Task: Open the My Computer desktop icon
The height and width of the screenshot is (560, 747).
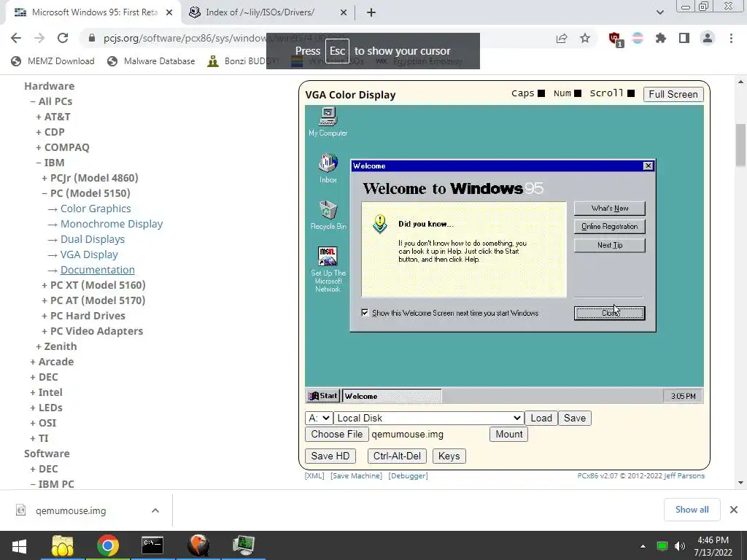Action: (328, 122)
